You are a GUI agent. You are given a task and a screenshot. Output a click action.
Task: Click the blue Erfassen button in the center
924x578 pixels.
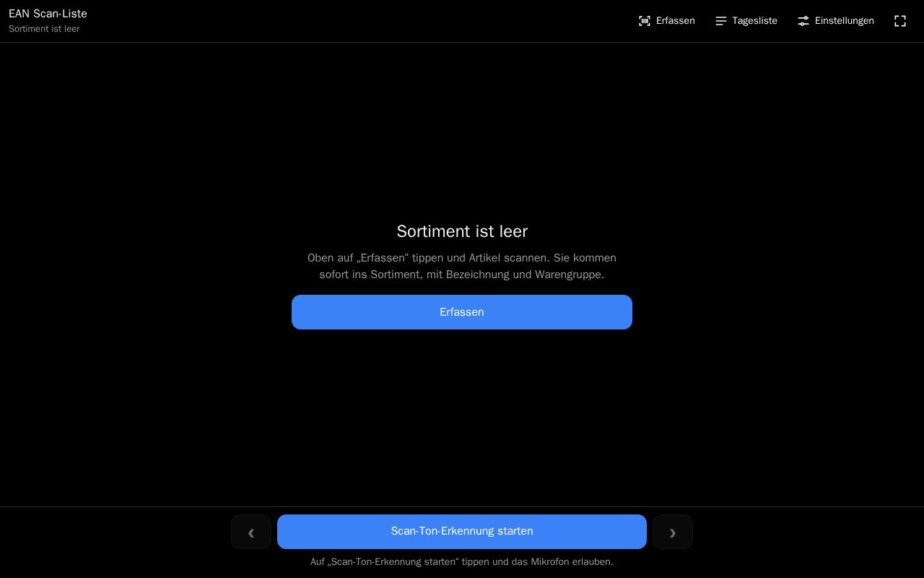(x=462, y=312)
